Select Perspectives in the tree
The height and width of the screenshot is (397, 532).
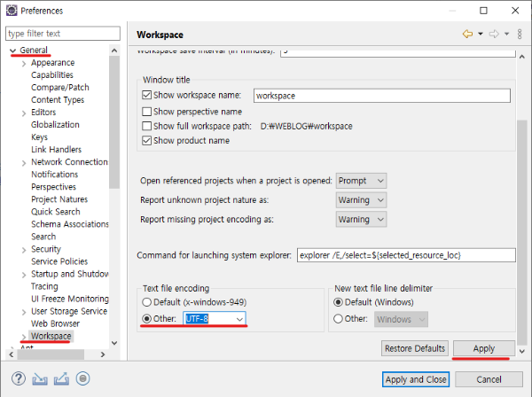pos(53,187)
